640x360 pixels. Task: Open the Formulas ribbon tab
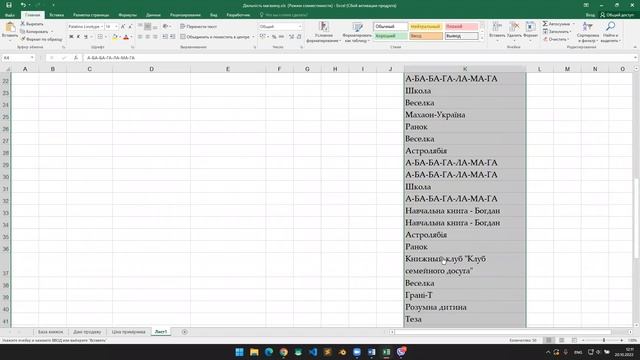[x=127, y=15]
